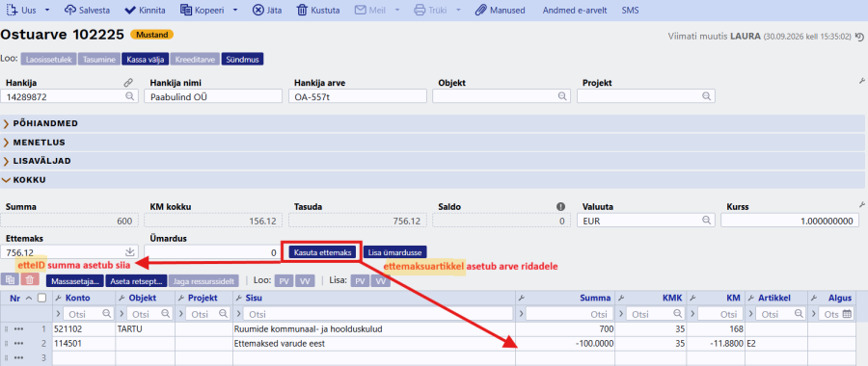
Task: Open header field settings wrench icon
Action: 862,81
